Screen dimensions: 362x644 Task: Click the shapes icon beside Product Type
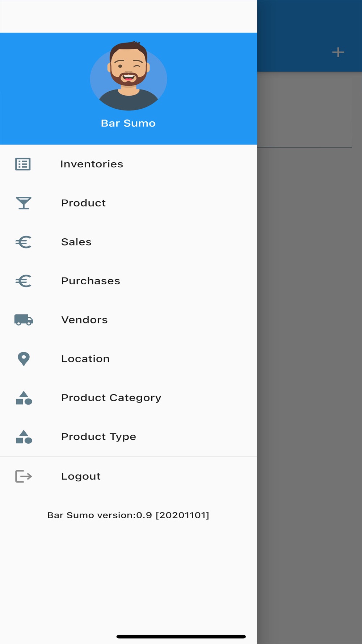tap(24, 437)
